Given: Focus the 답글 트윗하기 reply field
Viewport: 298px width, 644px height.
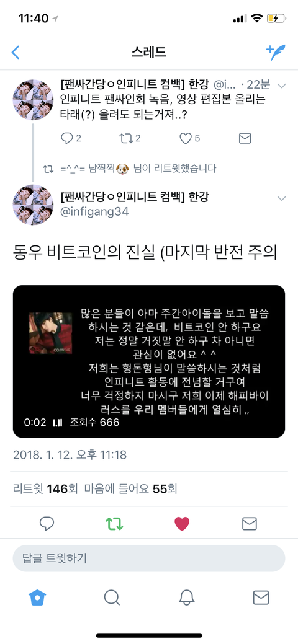Looking at the screenshot, I should (x=149, y=558).
